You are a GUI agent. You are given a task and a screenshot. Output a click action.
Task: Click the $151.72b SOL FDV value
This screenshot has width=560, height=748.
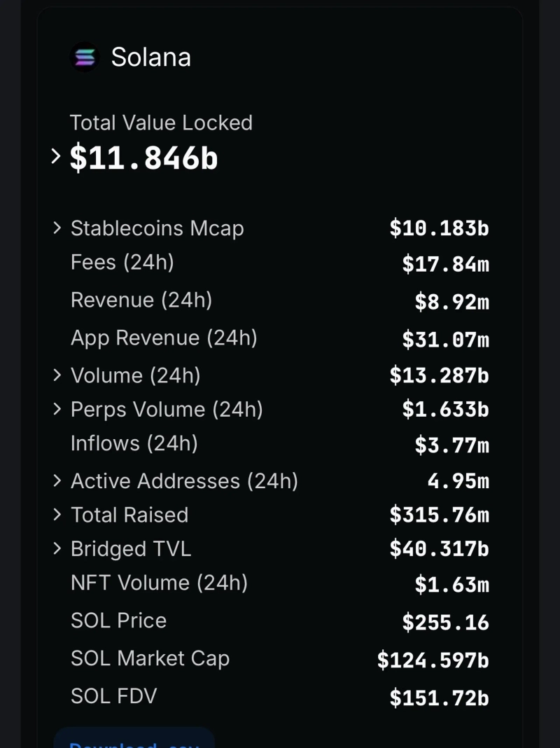point(439,698)
